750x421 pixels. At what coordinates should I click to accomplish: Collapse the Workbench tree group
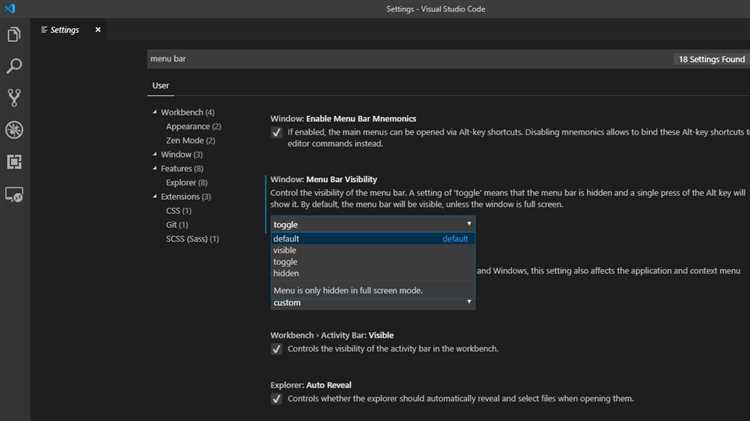click(x=154, y=112)
